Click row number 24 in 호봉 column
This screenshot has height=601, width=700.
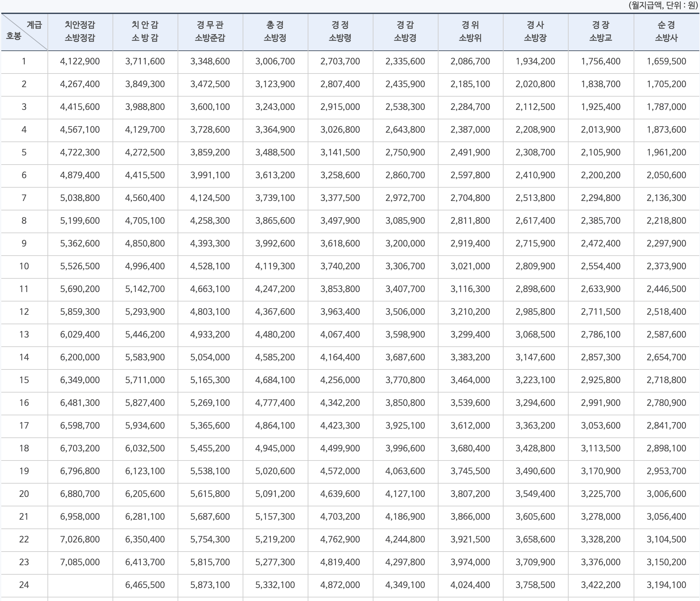pos(24,585)
